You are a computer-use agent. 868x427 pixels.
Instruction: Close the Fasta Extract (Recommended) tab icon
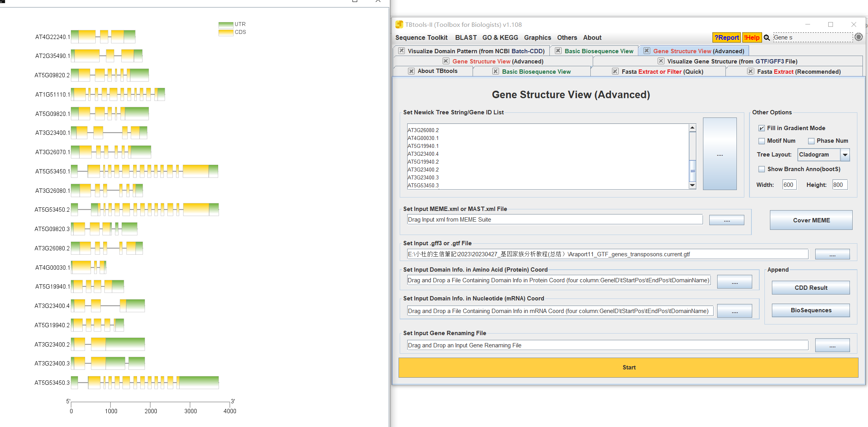[x=751, y=71]
